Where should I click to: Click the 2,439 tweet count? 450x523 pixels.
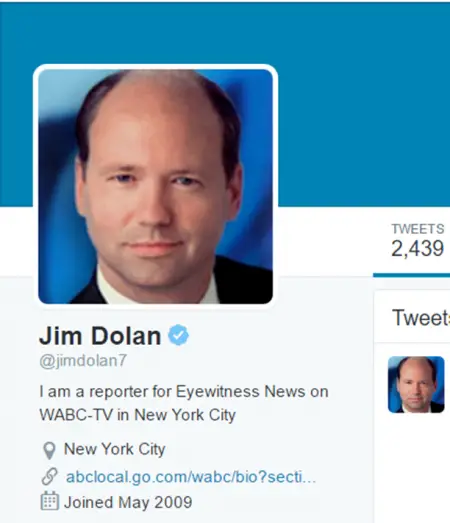tap(417, 248)
